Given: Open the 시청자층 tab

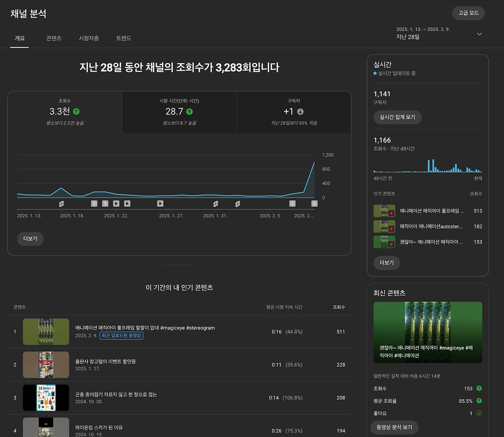Looking at the screenshot, I should 89,38.
